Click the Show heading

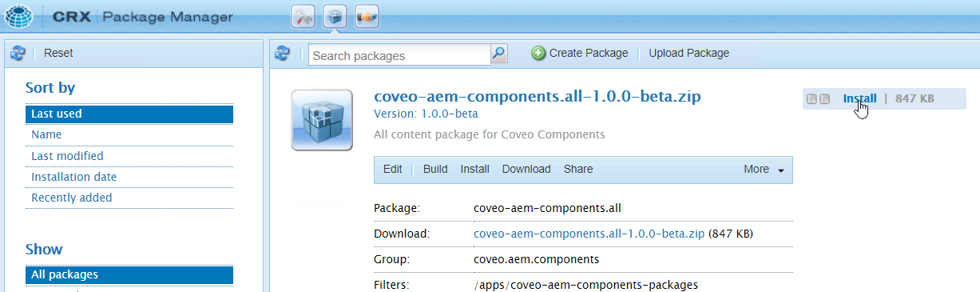click(x=44, y=249)
